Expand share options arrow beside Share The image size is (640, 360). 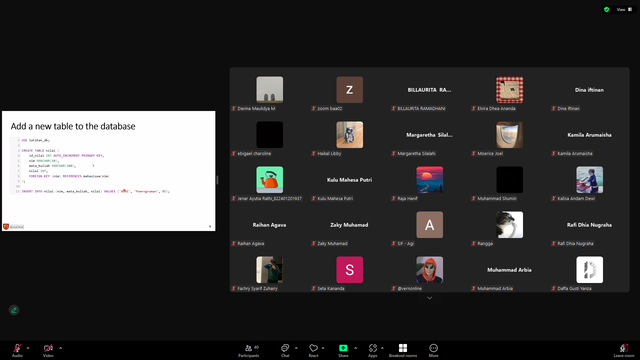[356, 348]
